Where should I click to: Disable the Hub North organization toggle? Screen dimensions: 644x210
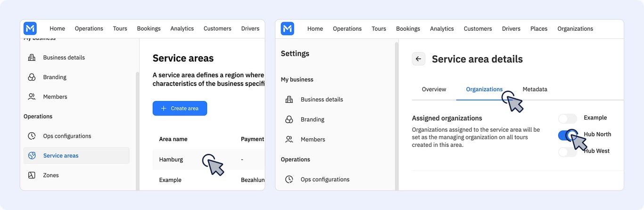pos(568,135)
